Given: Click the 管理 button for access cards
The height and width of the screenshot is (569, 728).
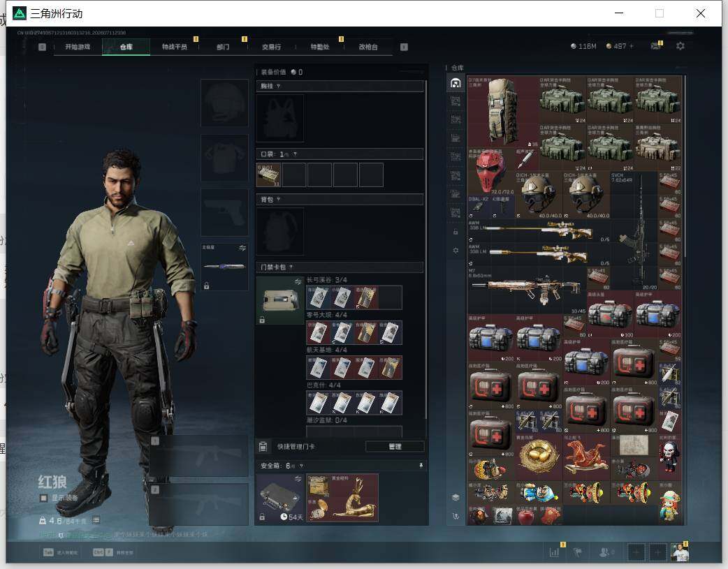Looking at the screenshot, I should coord(395,447).
